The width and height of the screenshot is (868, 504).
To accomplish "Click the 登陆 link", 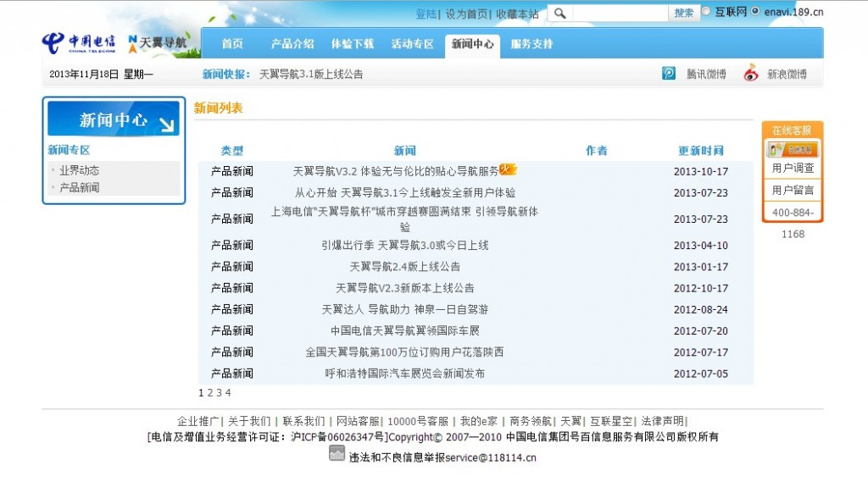I will coord(426,14).
